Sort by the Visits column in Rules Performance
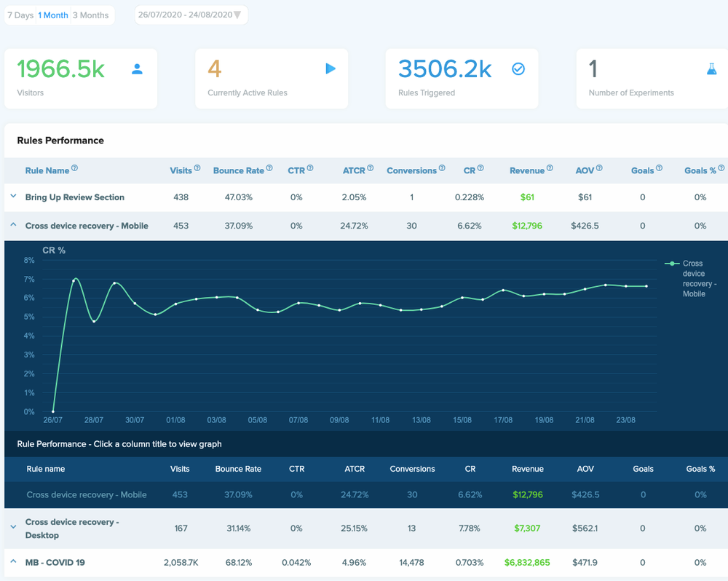Screen dimensions: 728x581 (181, 171)
